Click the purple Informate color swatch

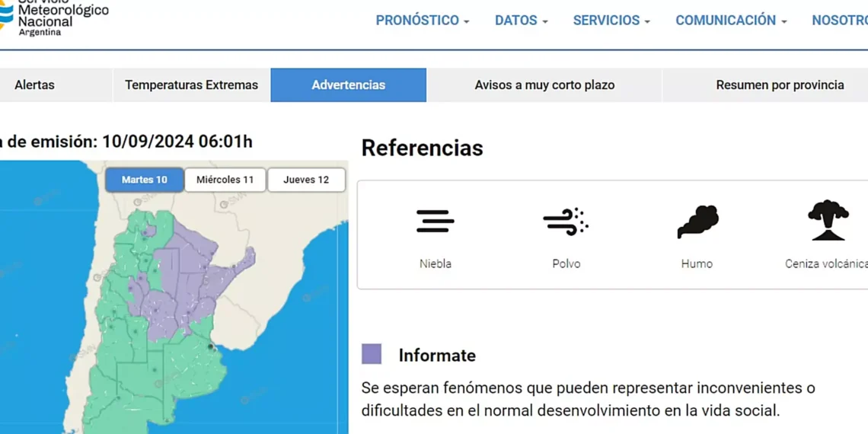[372, 354]
